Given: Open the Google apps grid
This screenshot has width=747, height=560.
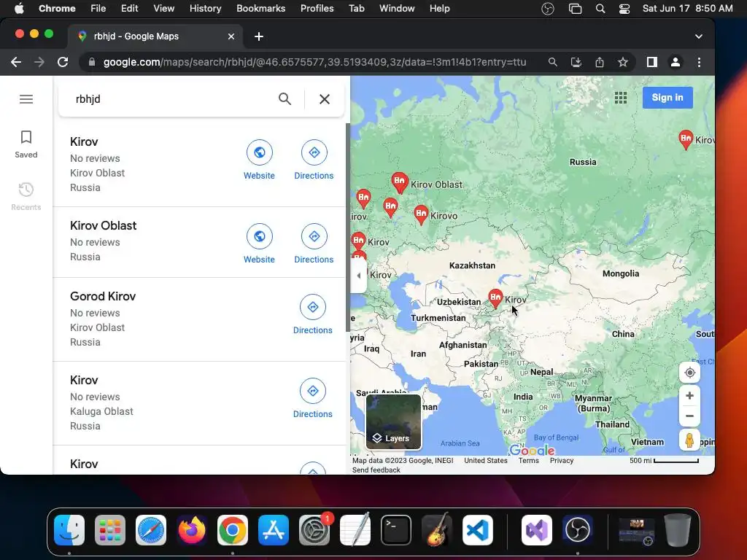Looking at the screenshot, I should (621, 98).
